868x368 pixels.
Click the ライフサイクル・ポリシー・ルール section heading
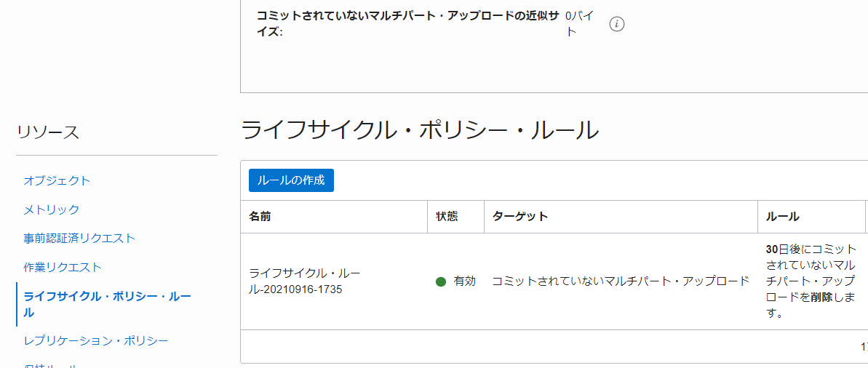[420, 131]
